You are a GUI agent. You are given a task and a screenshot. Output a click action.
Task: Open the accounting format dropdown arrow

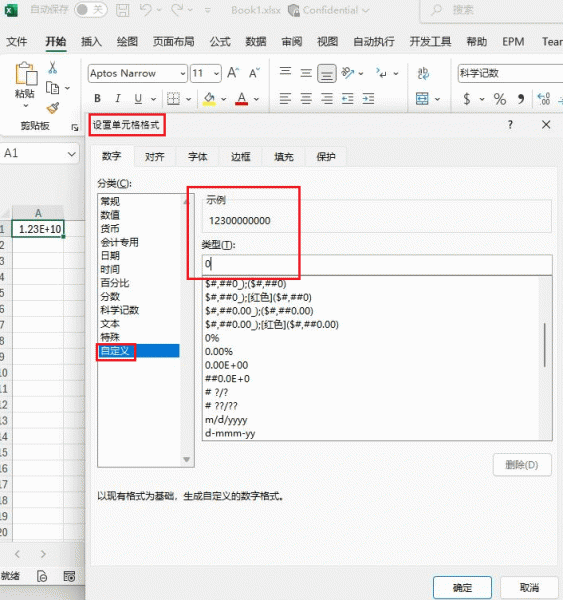click(482, 99)
